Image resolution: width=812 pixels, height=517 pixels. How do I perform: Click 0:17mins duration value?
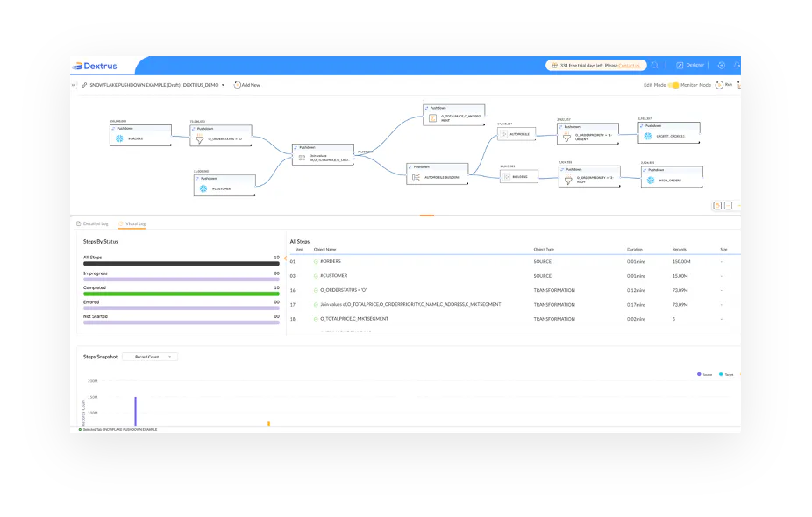pos(636,305)
